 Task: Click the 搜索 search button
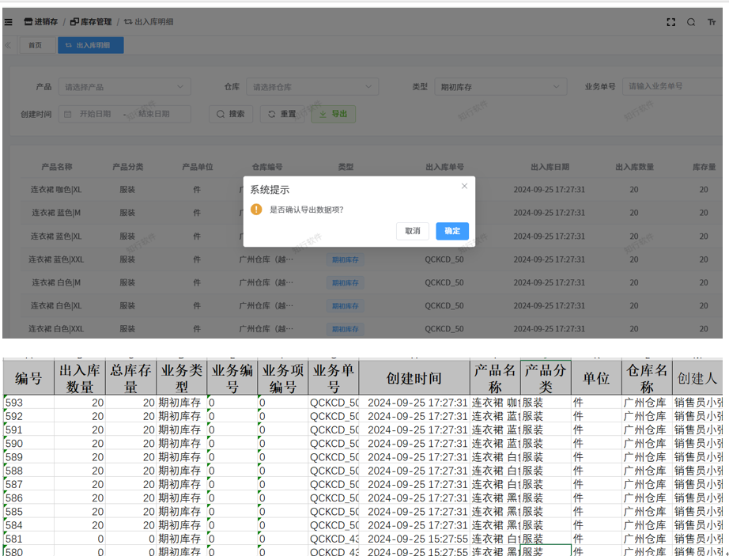231,114
